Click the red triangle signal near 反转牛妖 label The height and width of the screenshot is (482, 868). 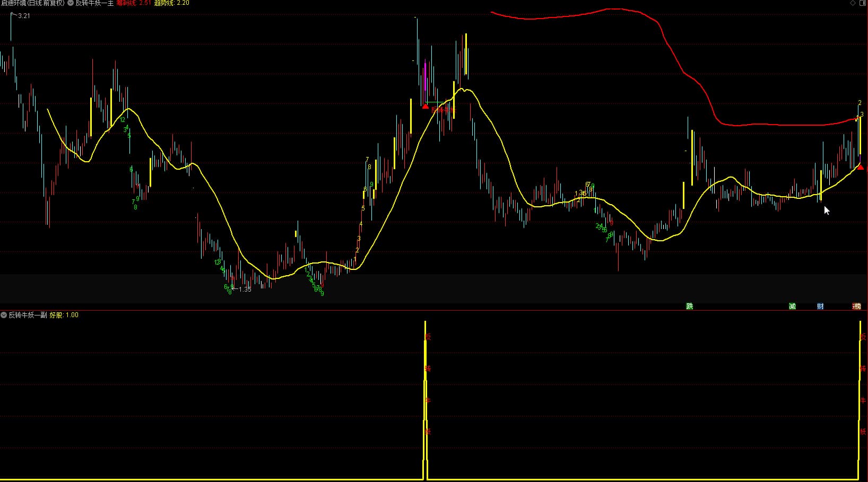click(x=425, y=107)
